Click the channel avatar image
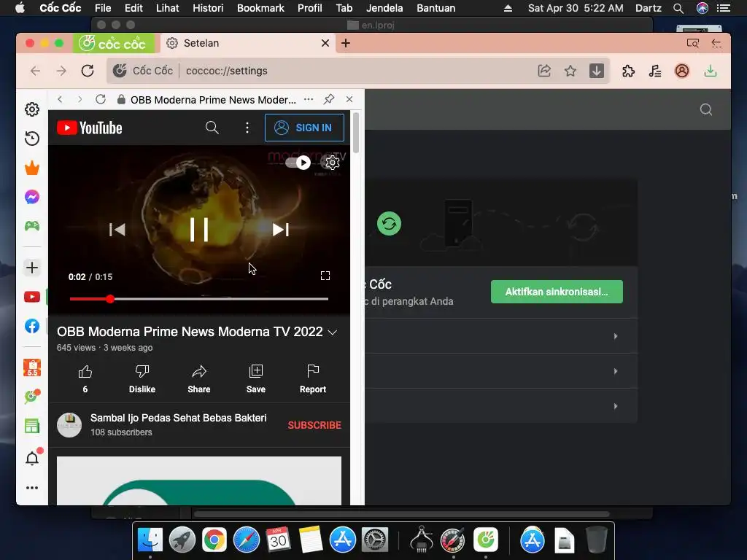The width and height of the screenshot is (747, 560). [x=69, y=425]
